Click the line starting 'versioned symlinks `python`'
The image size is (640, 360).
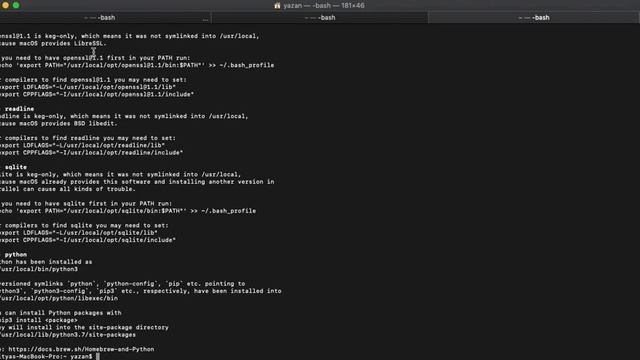(x=123, y=284)
